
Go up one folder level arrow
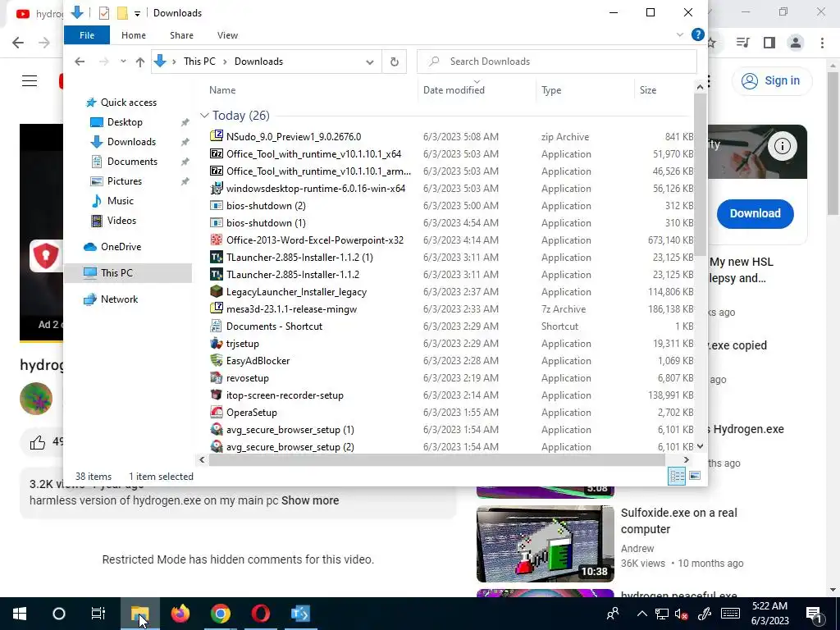tap(140, 62)
